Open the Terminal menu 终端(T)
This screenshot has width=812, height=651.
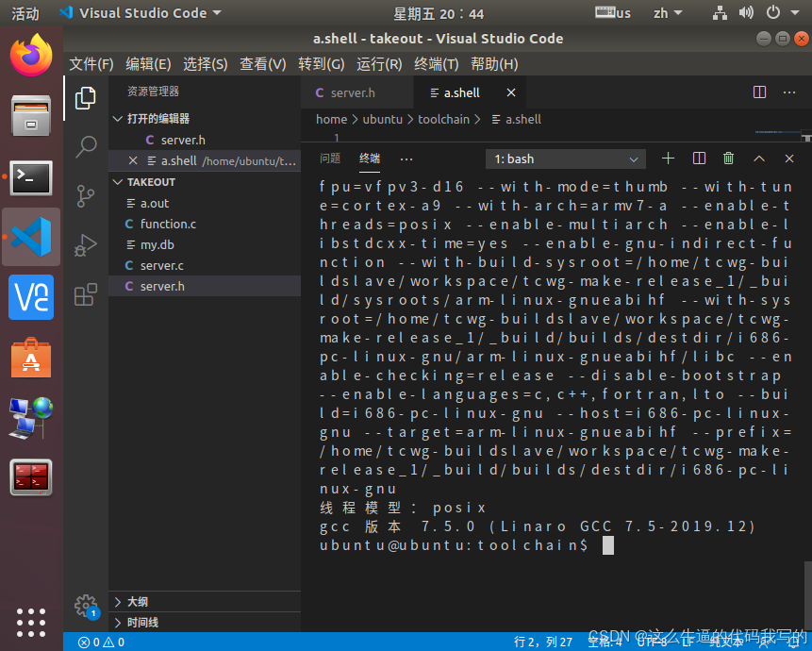[437, 64]
